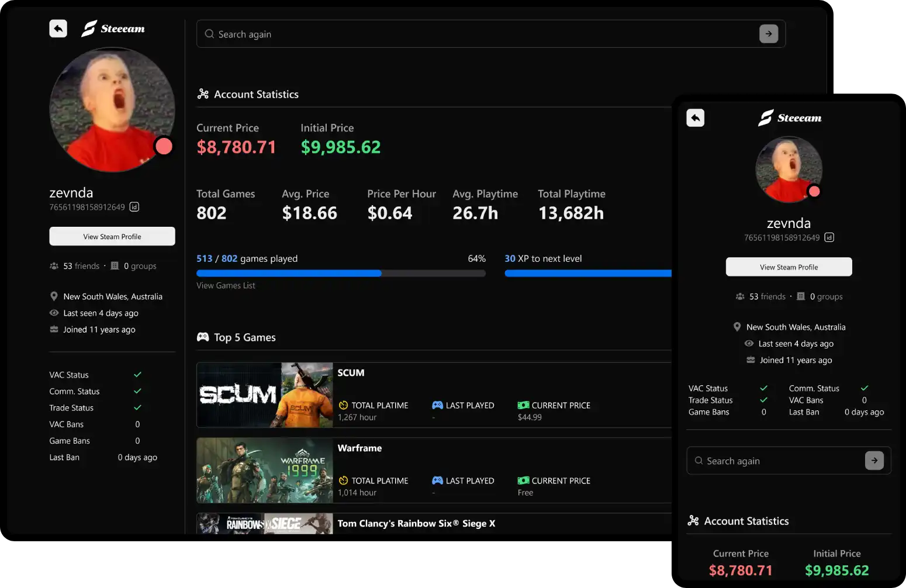The height and width of the screenshot is (588, 906).
Task: Click the location pin icon in mobile view
Action: pyautogui.click(x=737, y=327)
